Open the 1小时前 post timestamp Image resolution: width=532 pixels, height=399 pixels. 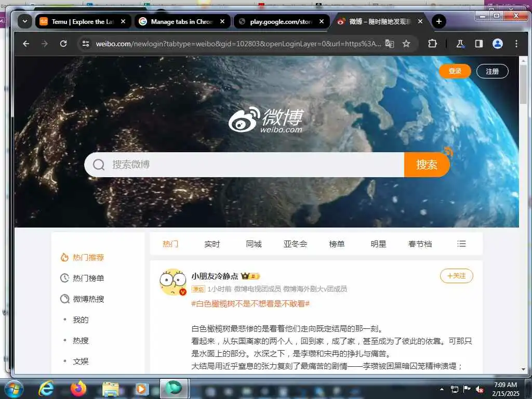[219, 289]
